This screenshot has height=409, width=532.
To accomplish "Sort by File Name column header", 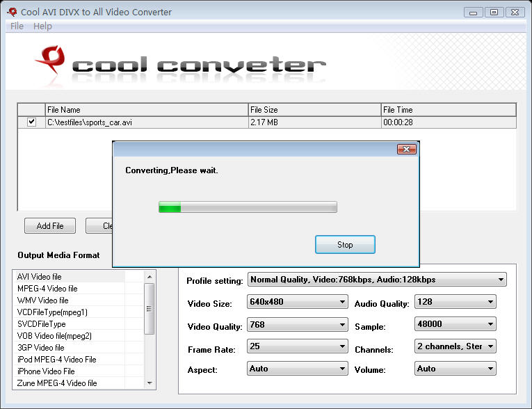I will tap(147, 110).
